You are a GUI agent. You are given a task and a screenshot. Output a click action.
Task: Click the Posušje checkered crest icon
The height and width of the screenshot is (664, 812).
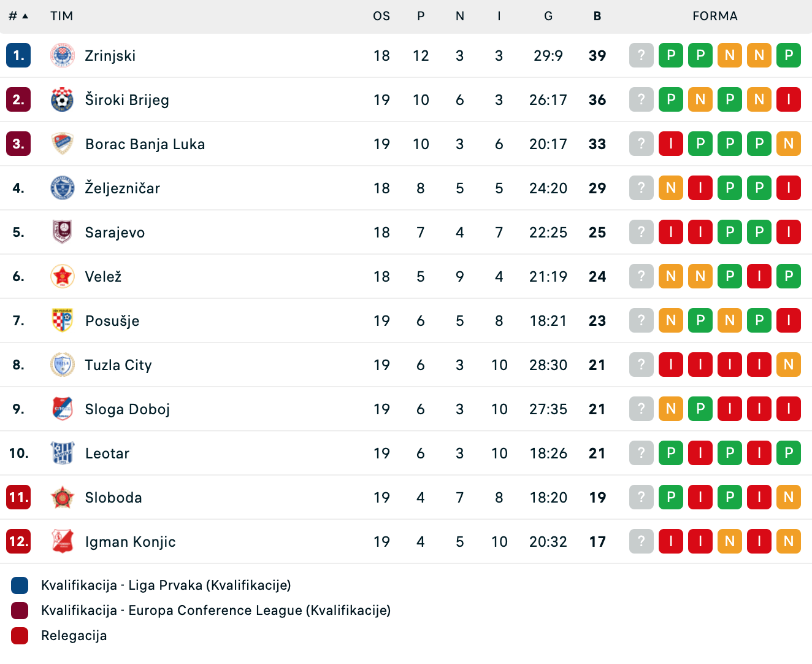pyautogui.click(x=62, y=321)
